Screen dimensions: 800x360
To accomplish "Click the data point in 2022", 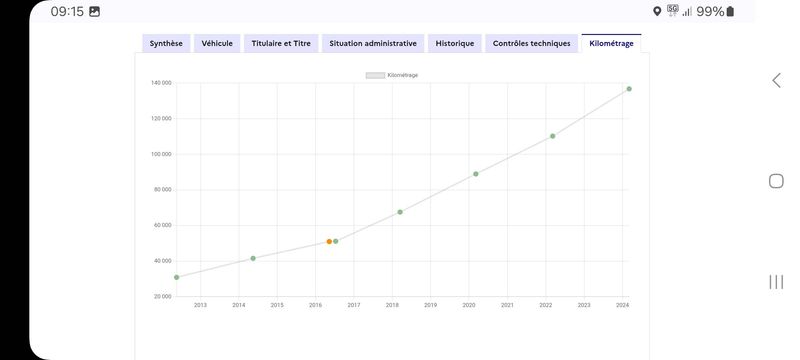I will point(553,136).
